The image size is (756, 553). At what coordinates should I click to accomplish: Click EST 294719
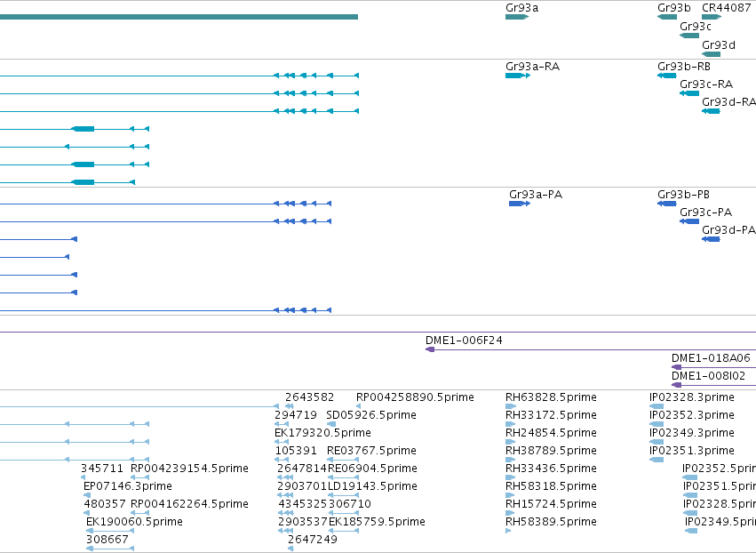[x=282, y=424]
